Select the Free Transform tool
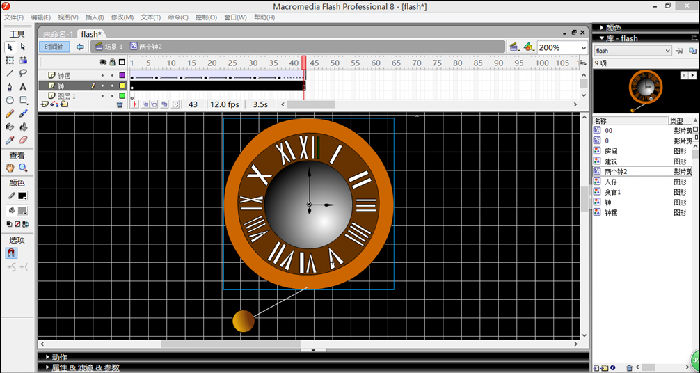Viewport: 700px width, 373px height. (10, 60)
